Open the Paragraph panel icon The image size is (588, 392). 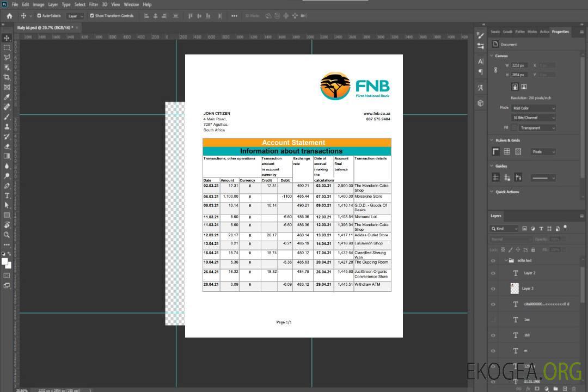(x=481, y=72)
